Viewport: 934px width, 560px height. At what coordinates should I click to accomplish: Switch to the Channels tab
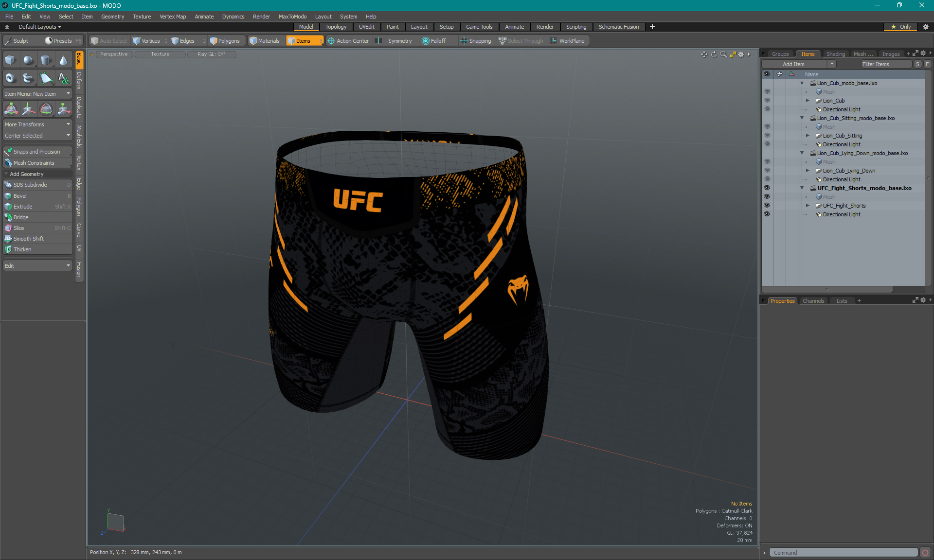click(x=813, y=301)
